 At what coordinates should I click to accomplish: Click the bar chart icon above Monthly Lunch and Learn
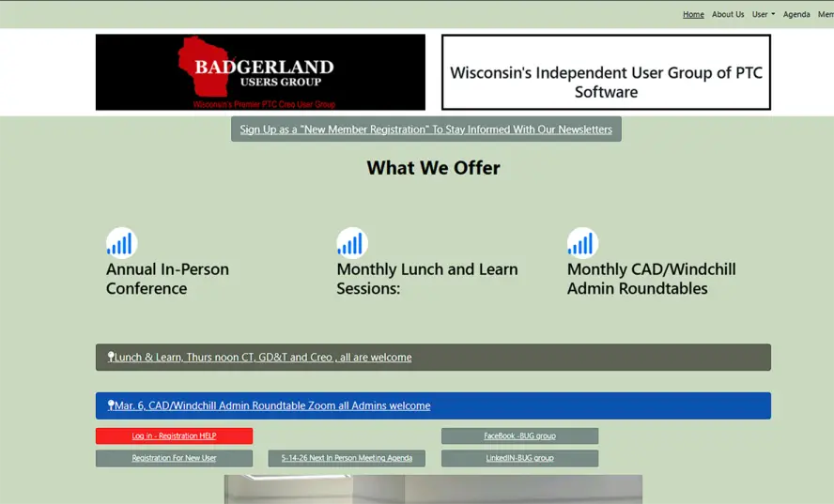click(352, 243)
